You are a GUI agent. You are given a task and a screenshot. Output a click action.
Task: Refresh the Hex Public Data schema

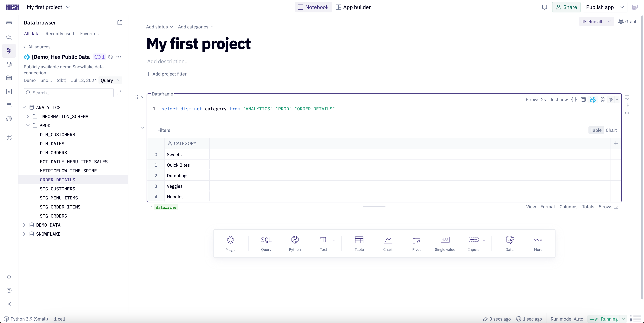coord(110,57)
